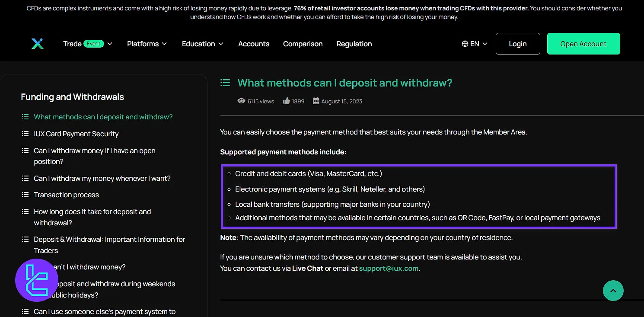Viewport: 644px width, 317px height.
Task: Click the globe language icon
Action: click(465, 44)
